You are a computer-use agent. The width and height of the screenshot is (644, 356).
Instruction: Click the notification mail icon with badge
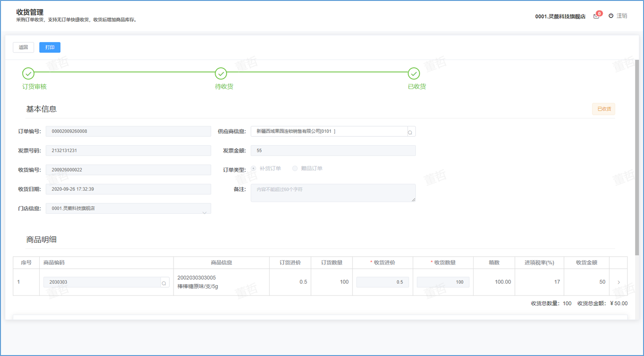(597, 16)
